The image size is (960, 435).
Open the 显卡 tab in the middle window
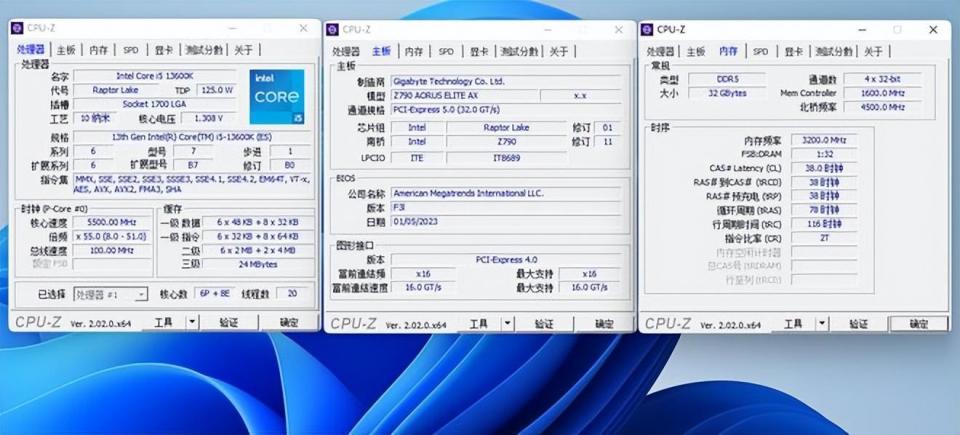(x=479, y=51)
